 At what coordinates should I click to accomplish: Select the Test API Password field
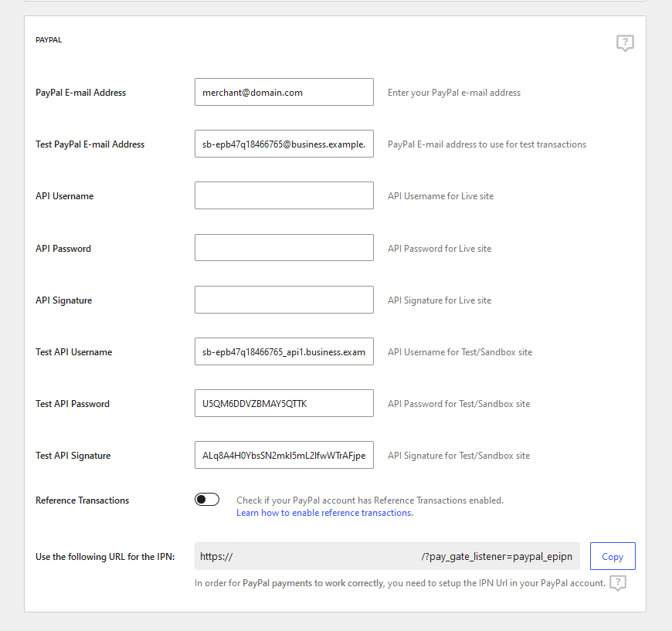[x=284, y=403]
